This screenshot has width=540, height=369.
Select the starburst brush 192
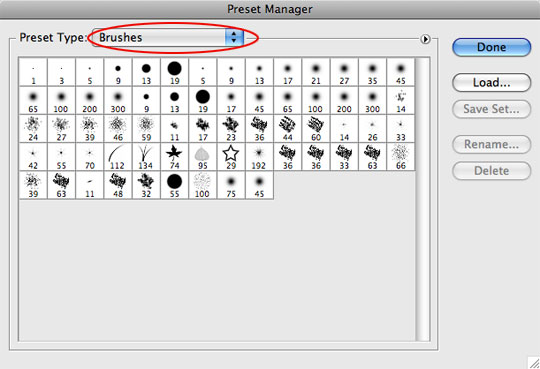click(x=259, y=157)
